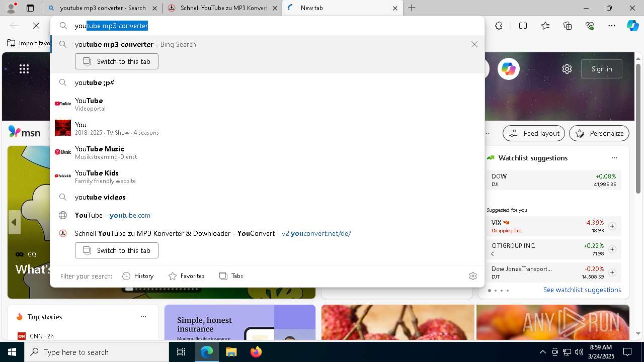The height and width of the screenshot is (362, 644).
Task: Open the notification center icon
Action: pyautogui.click(x=627, y=352)
